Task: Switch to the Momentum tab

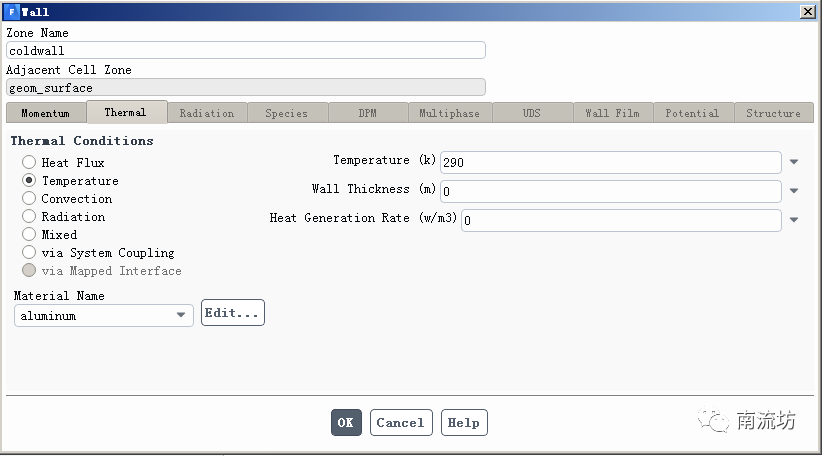Action: [46, 113]
